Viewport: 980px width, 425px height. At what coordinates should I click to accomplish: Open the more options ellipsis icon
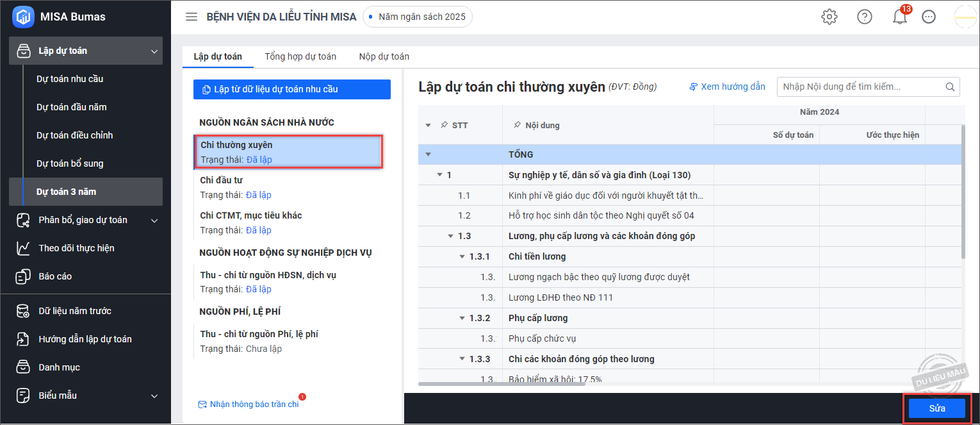(929, 17)
